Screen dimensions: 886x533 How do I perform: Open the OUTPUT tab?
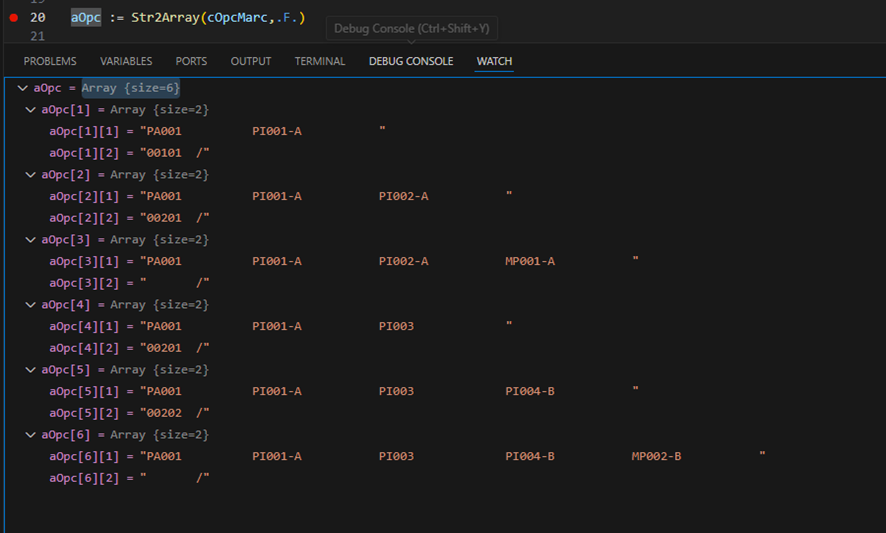point(251,62)
